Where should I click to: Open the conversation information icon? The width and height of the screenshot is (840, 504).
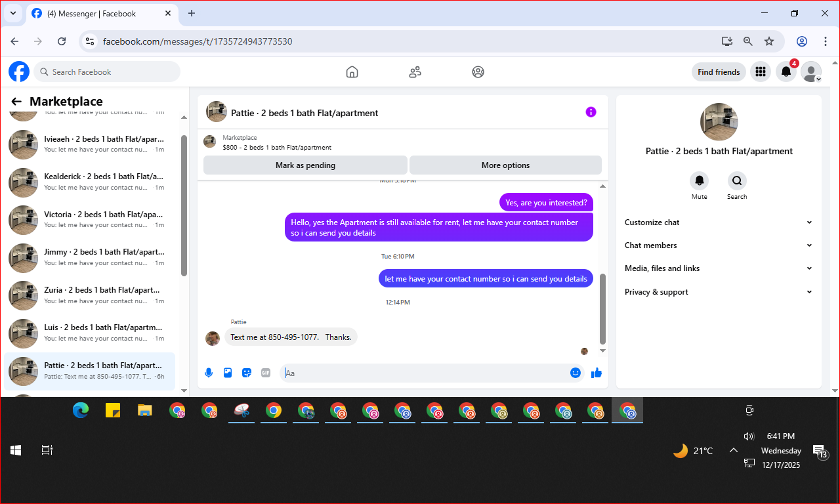(x=591, y=112)
